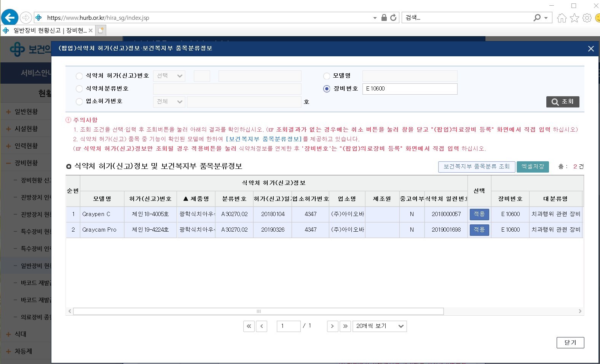This screenshot has height=364, width=600.
Task: Click the page number input field
Action: tap(289, 326)
